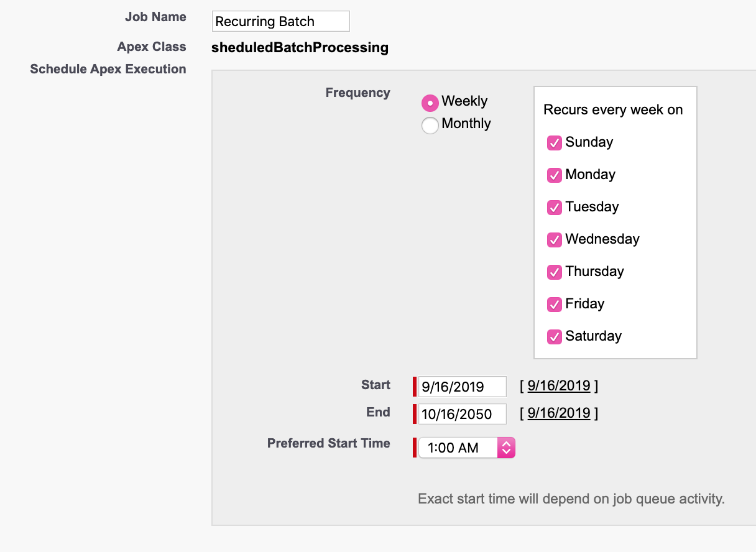Click the 9/16/2019 link beside Start
Viewport: 756px width, 552px height.
coord(558,385)
